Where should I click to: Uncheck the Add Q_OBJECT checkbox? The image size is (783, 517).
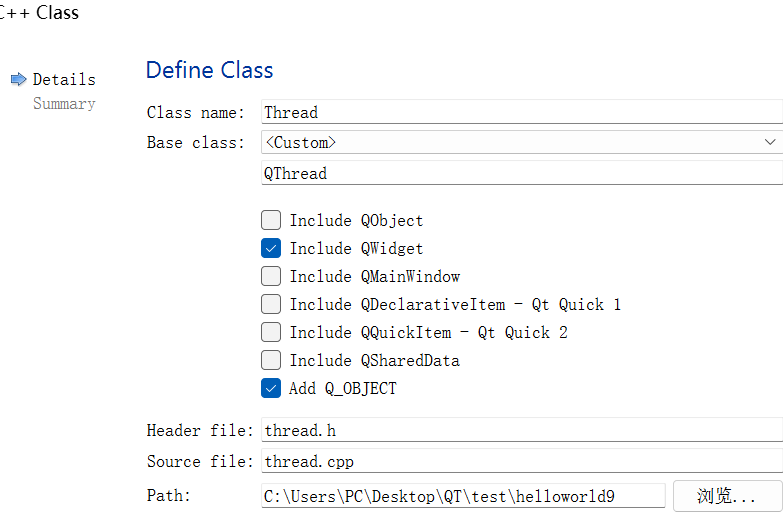[271, 388]
